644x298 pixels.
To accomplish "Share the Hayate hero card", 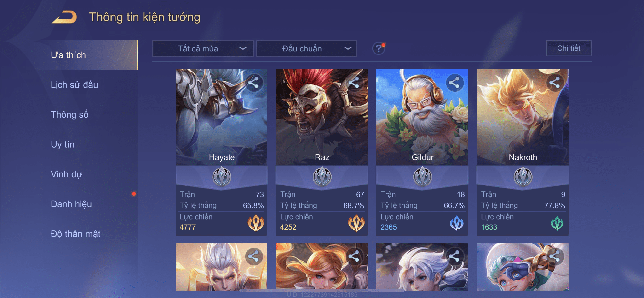I will point(253,83).
